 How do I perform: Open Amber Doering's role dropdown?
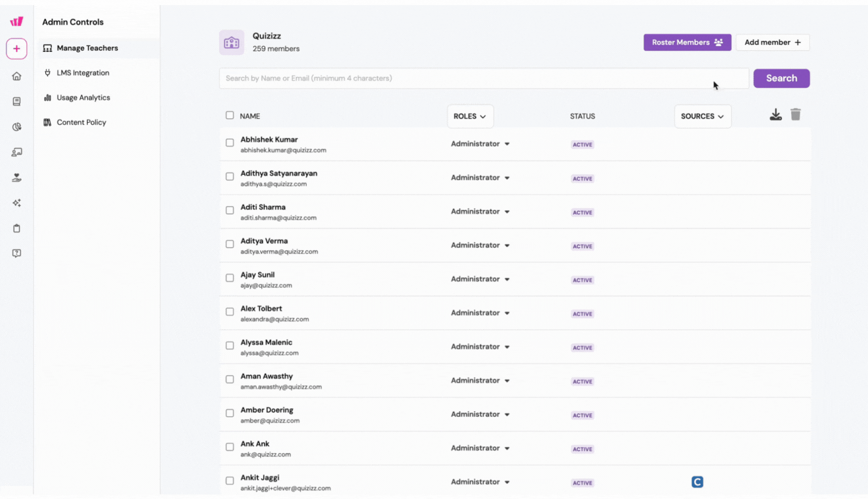pyautogui.click(x=480, y=414)
